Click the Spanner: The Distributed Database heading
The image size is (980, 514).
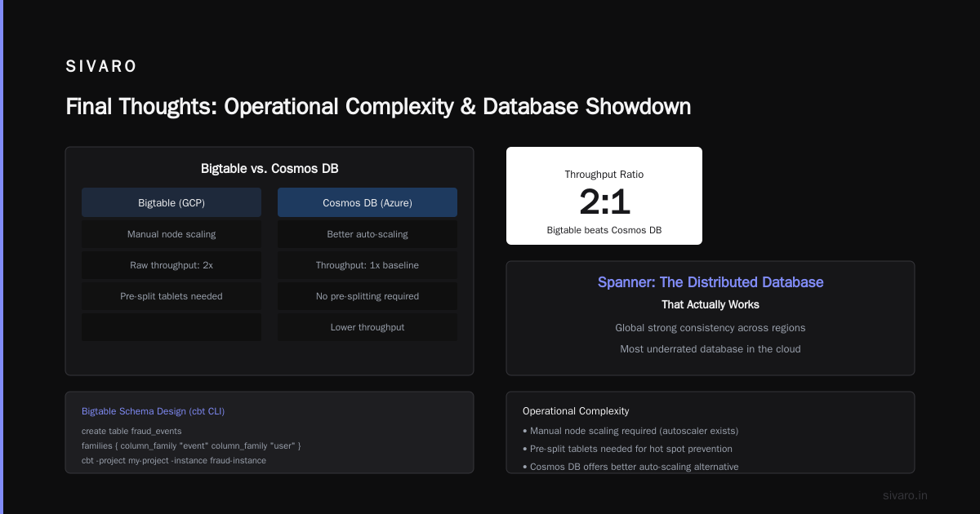710,282
